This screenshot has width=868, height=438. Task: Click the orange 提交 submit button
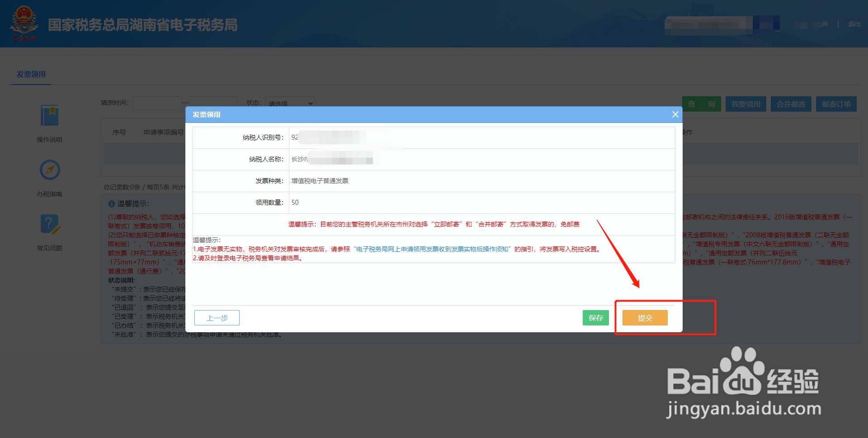(645, 318)
